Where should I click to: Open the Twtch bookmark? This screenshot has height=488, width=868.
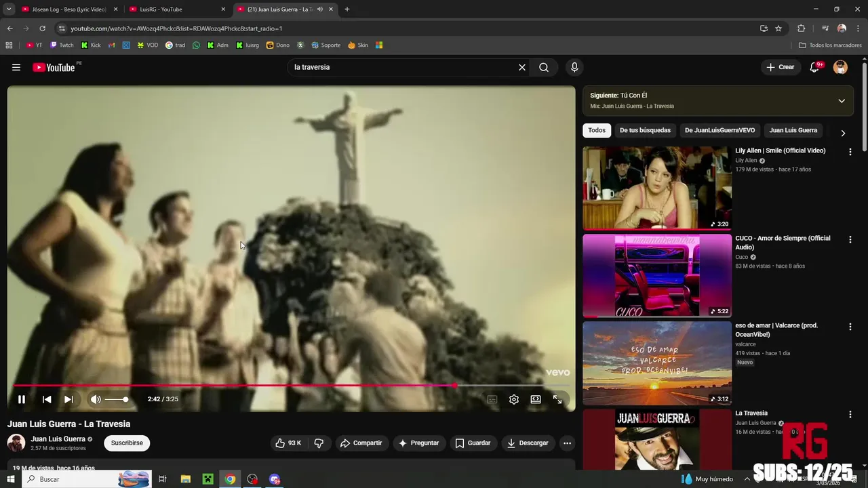pyautogui.click(x=62, y=45)
